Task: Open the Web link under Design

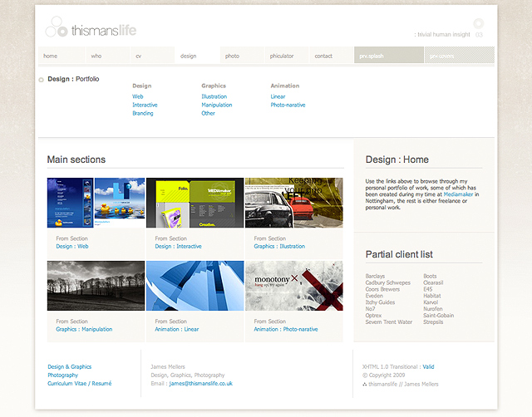Action: (x=138, y=96)
